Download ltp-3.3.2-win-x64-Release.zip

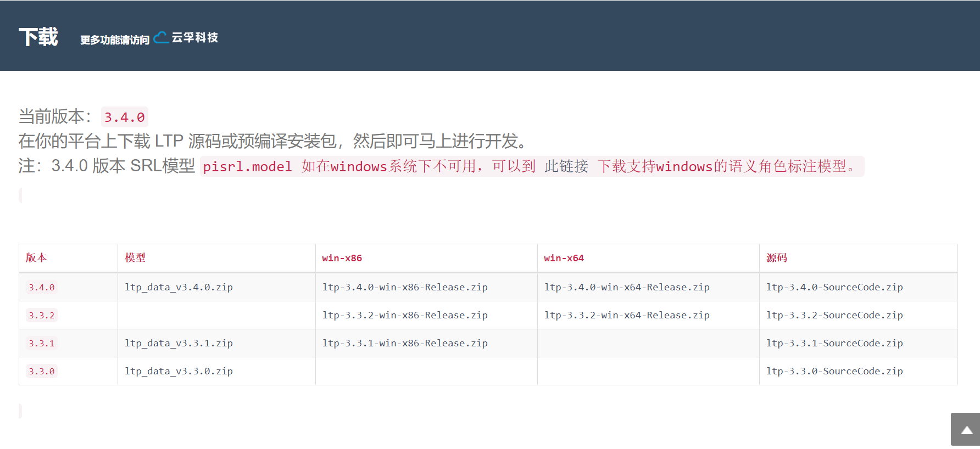(x=627, y=315)
